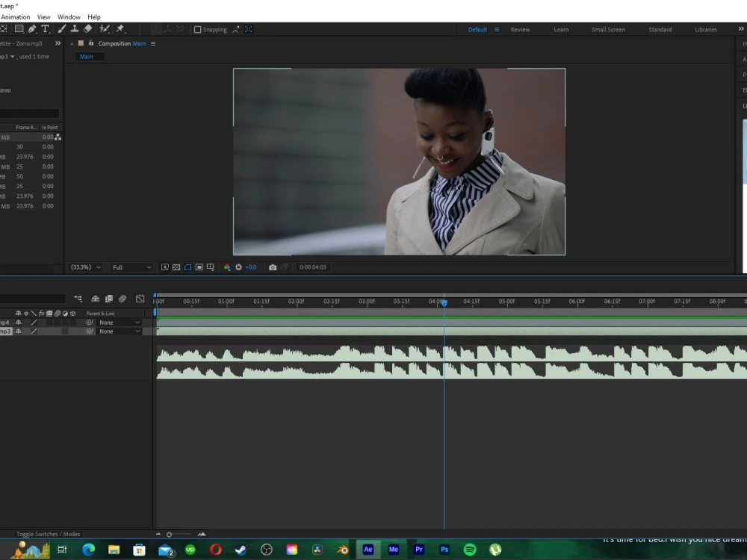Toggle the transparency grid
The height and width of the screenshot is (560, 747).
(176, 267)
